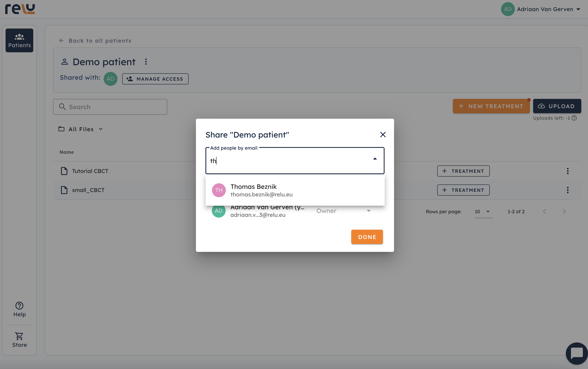Open more options for small_CBCT
The image size is (588, 369).
pyautogui.click(x=568, y=190)
